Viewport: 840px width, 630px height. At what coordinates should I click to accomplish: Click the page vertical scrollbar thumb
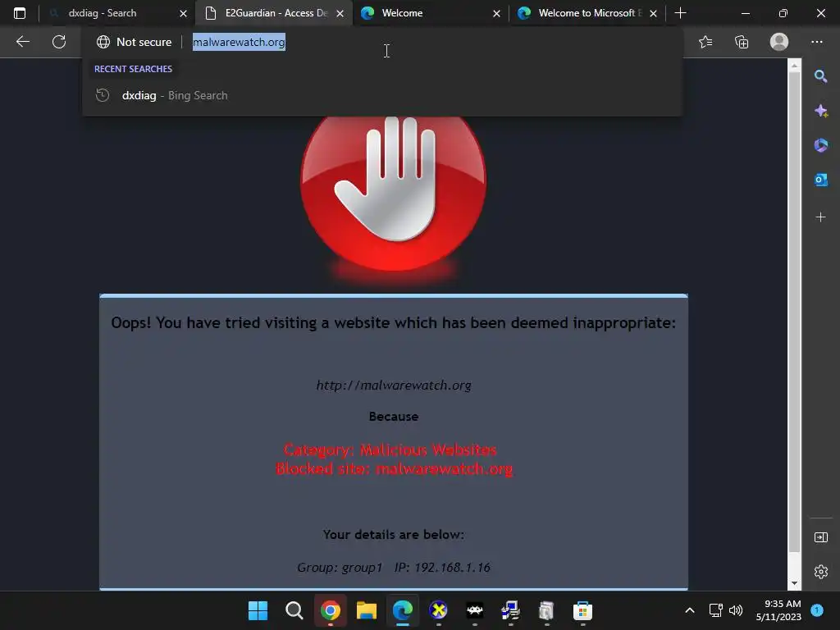[x=794, y=313]
